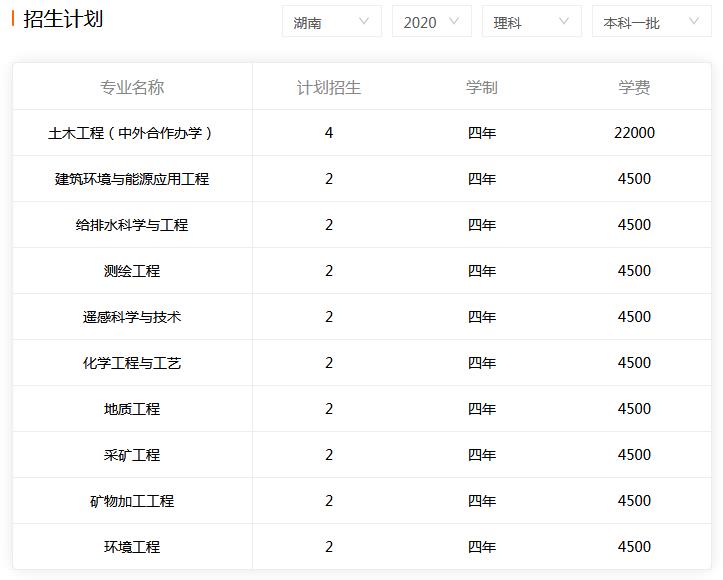This screenshot has height=580, width=723.
Task: Click the 22000 tuition value
Action: pyautogui.click(x=634, y=133)
